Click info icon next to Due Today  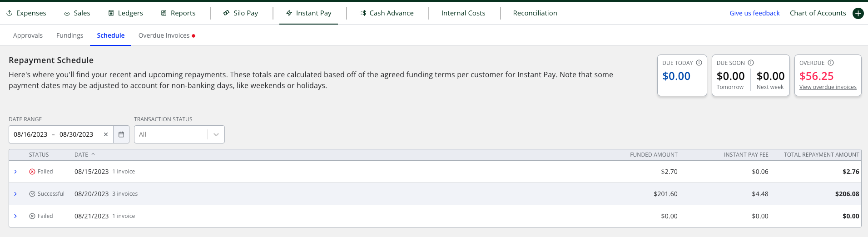pos(699,63)
